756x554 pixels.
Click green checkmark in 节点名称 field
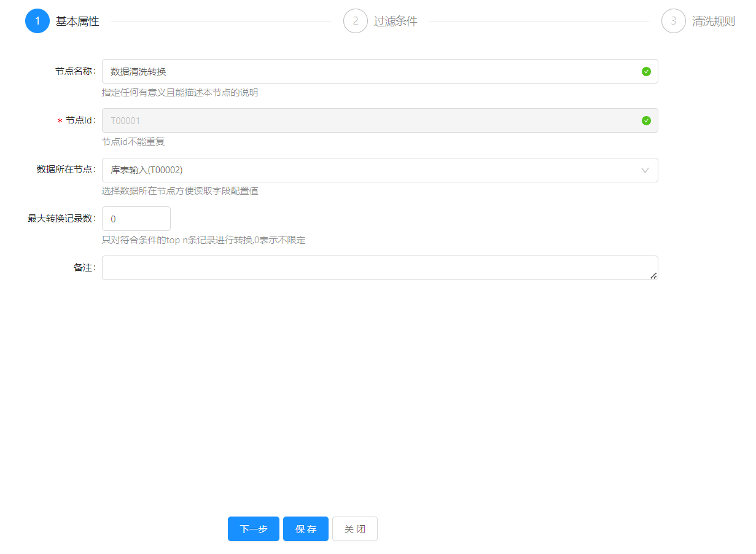pos(646,71)
